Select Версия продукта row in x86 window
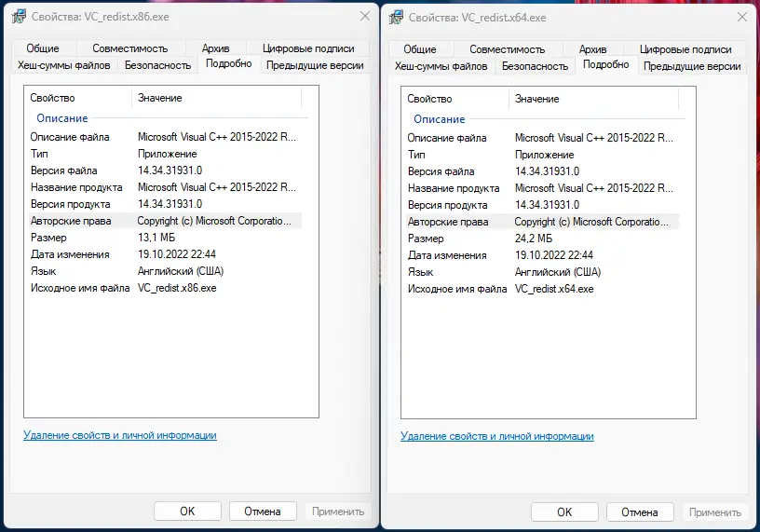 coord(165,204)
